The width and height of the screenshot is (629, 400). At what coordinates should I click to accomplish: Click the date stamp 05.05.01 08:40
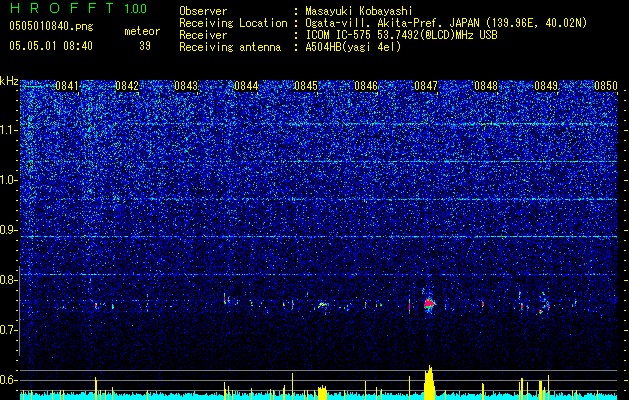51,46
